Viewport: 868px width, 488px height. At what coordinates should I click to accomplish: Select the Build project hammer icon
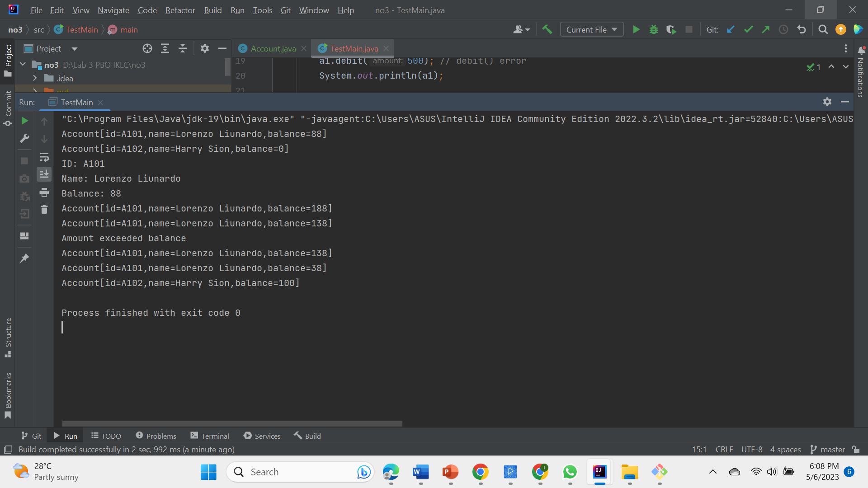(547, 29)
